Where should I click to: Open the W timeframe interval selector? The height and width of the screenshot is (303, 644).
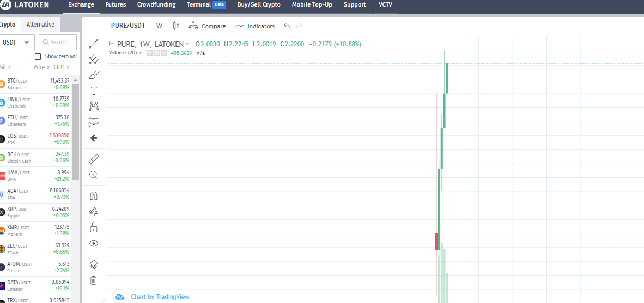pos(159,26)
